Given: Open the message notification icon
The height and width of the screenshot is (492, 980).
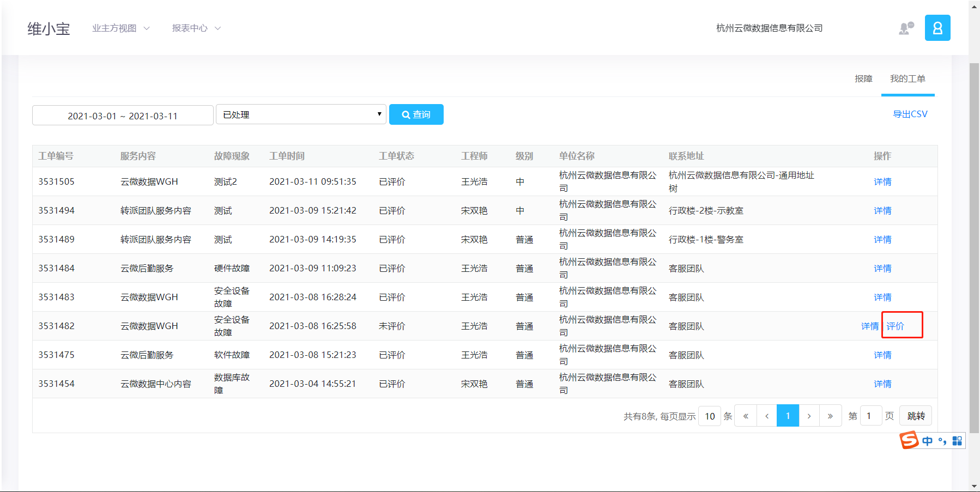Looking at the screenshot, I should [906, 28].
